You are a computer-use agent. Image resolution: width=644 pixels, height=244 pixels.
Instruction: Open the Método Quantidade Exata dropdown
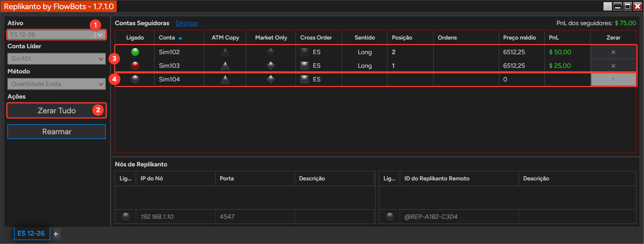[x=57, y=84]
